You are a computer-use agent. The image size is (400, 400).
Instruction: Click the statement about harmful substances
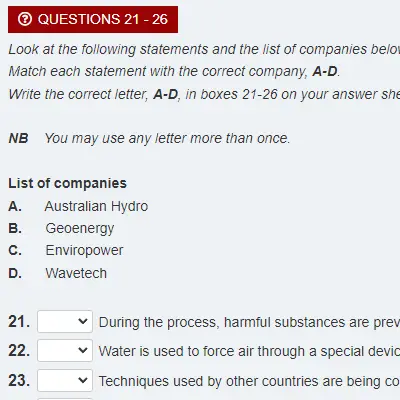tap(249, 322)
